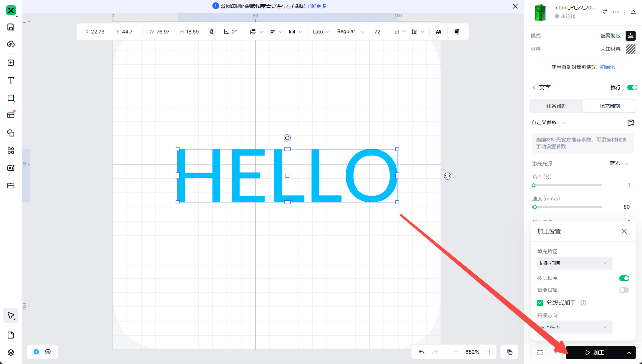
Task: Click the undo arrow
Action: coord(422,352)
